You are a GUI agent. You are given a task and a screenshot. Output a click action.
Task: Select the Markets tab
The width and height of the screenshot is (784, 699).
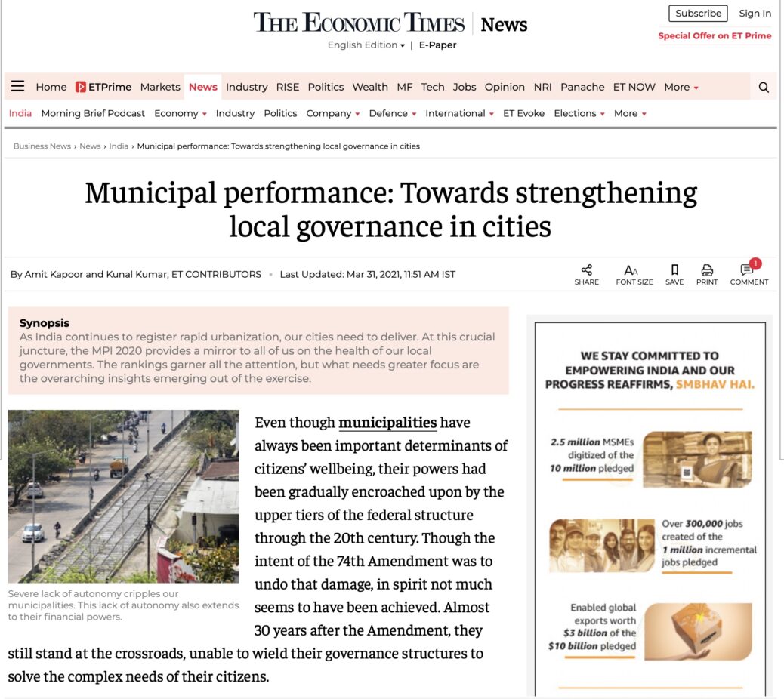[160, 87]
